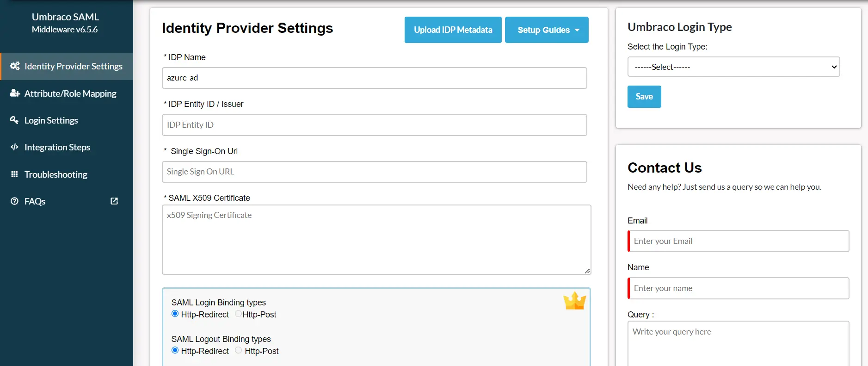Focus the Single Sign On URL input
The image size is (868, 366).
(x=375, y=172)
